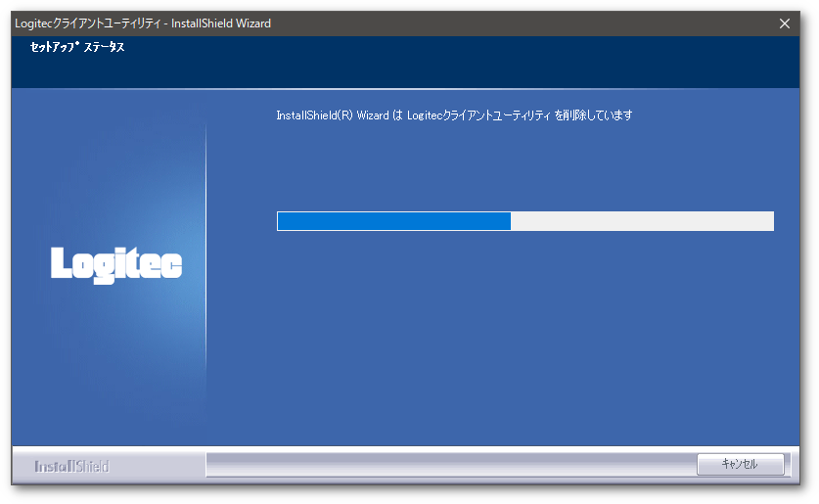Click the window title 'Logitecクライアントユーティリティ - InstallShield Wizard'
The image size is (819, 504).
tap(143, 23)
